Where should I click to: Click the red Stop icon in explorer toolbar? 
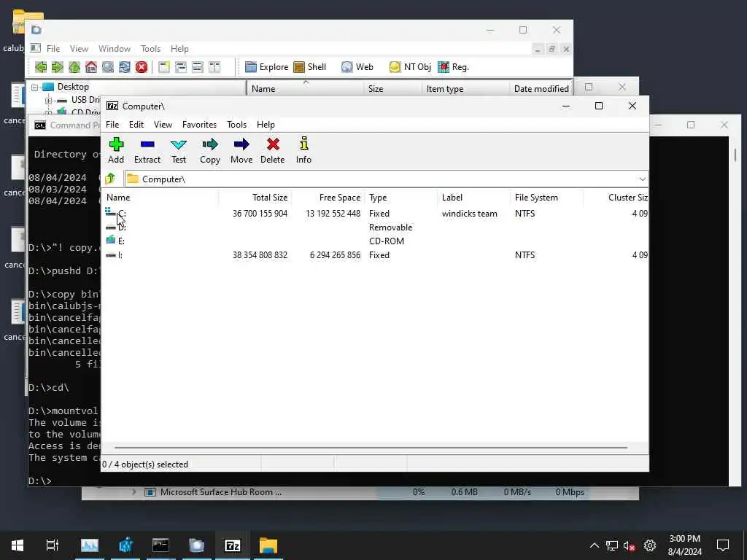(x=142, y=67)
